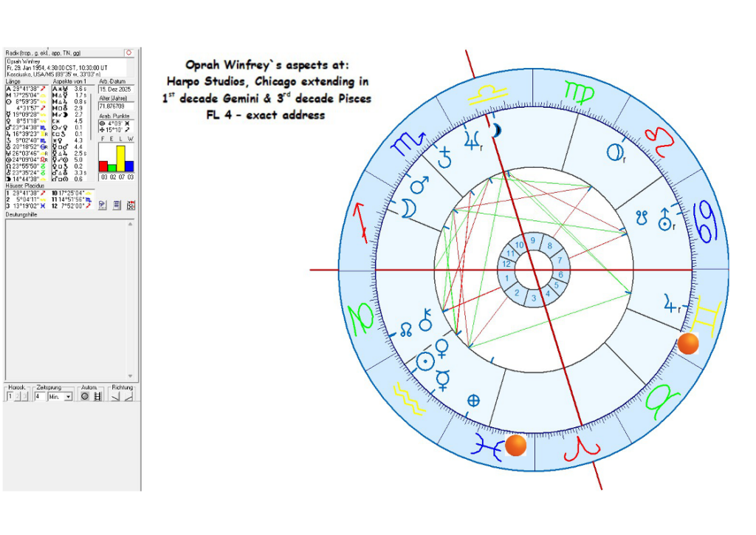Toggle the circular auto-mode icon in Autom. section
The image size is (756, 535).
[x=84, y=396]
